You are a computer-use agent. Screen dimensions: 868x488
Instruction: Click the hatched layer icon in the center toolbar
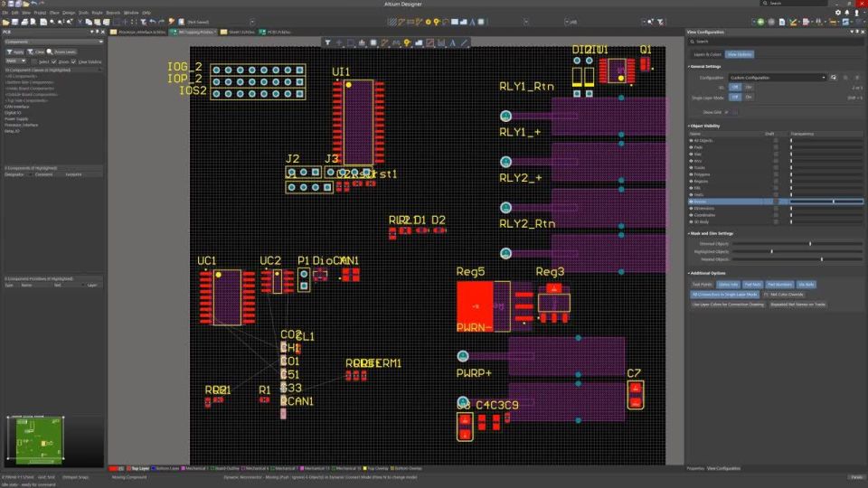[x=392, y=22]
